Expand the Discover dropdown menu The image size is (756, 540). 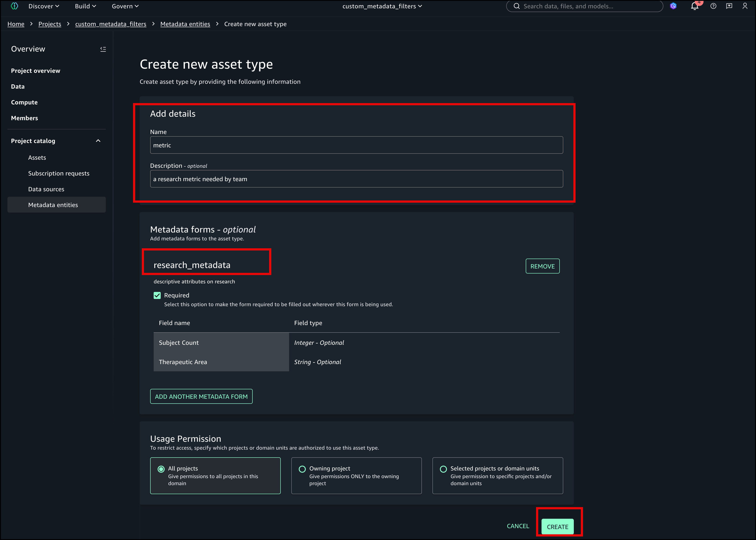[x=44, y=6]
